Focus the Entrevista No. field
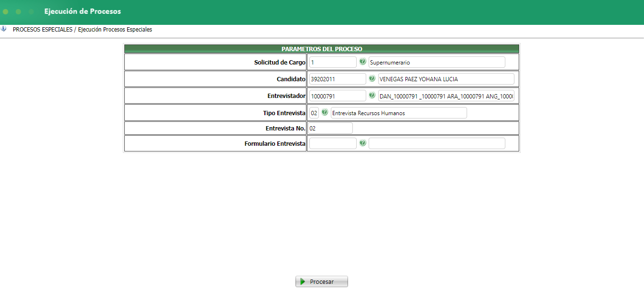Image resolution: width=644 pixels, height=302 pixels. pyautogui.click(x=330, y=128)
